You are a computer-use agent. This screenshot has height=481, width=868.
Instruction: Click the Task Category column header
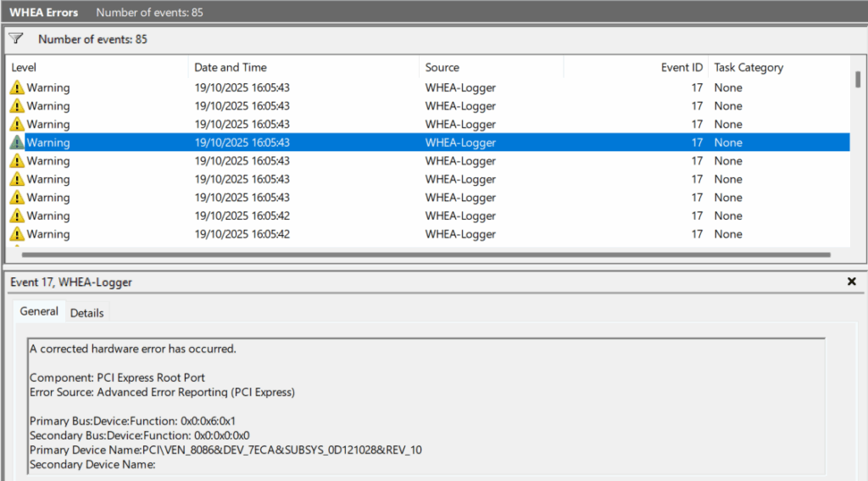[x=748, y=67]
